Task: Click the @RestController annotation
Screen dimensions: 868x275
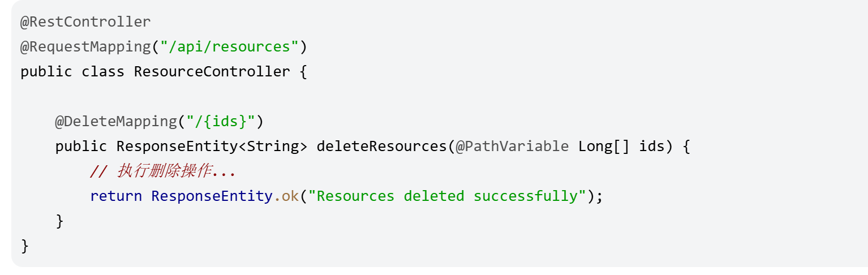Action: pos(85,22)
